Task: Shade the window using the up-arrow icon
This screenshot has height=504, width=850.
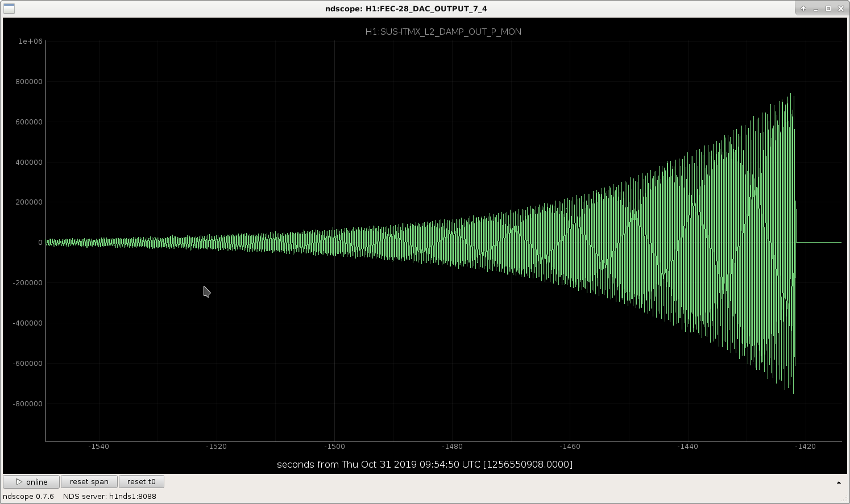Action: tap(803, 9)
